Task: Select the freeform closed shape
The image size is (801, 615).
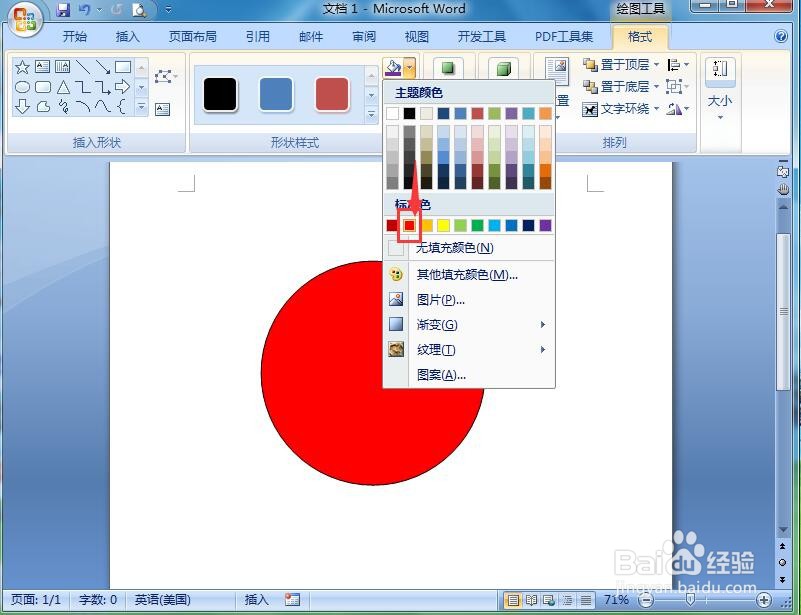Action: (x=43, y=106)
